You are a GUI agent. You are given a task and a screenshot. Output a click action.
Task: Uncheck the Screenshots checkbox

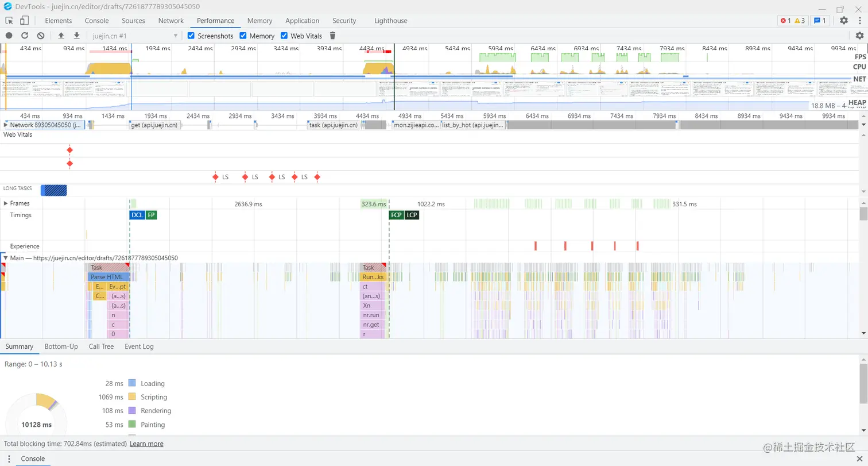[192, 36]
